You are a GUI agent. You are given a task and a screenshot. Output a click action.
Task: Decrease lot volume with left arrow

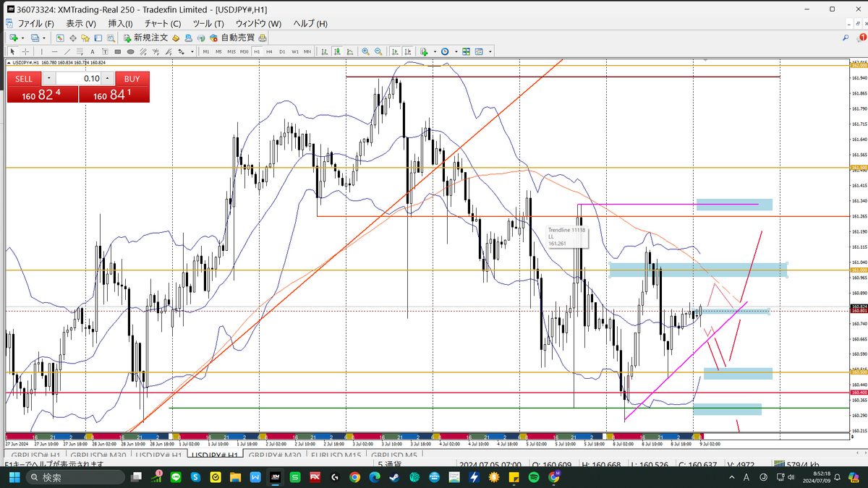coord(48,78)
